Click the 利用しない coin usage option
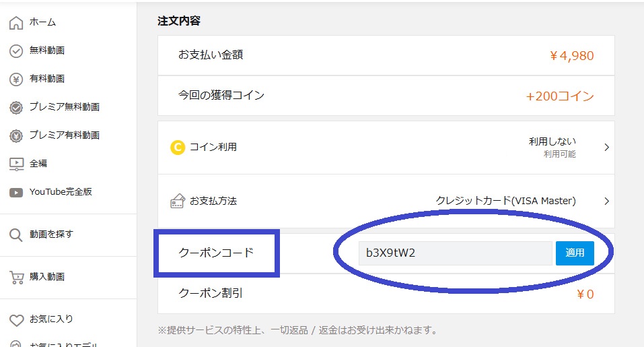Viewport: 644px width, 347px height. tap(552, 142)
